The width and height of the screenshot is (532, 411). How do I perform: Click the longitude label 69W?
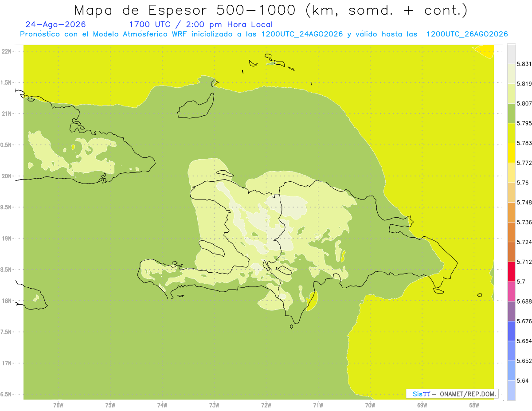pyautogui.click(x=422, y=405)
